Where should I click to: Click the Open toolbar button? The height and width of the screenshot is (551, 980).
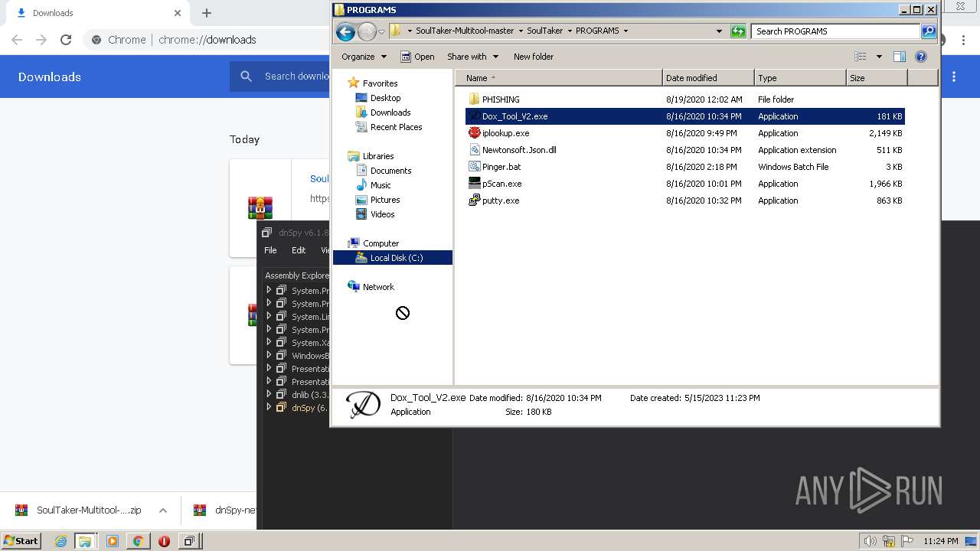coord(417,57)
